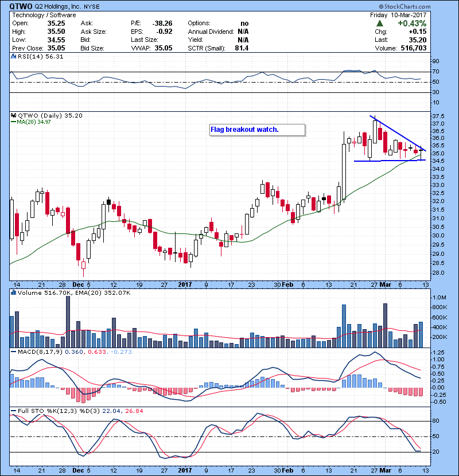
Task: Click the High value 35.50
Action: click(x=56, y=32)
